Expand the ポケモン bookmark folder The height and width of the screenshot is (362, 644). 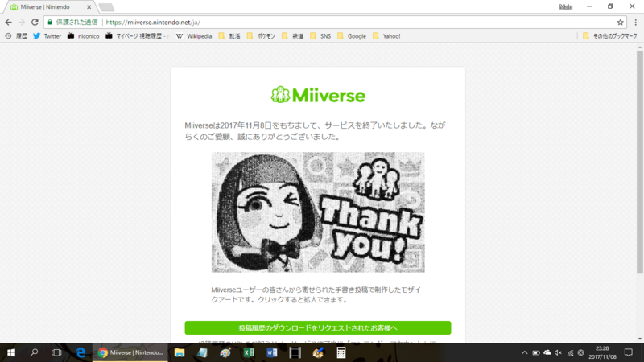pos(261,36)
